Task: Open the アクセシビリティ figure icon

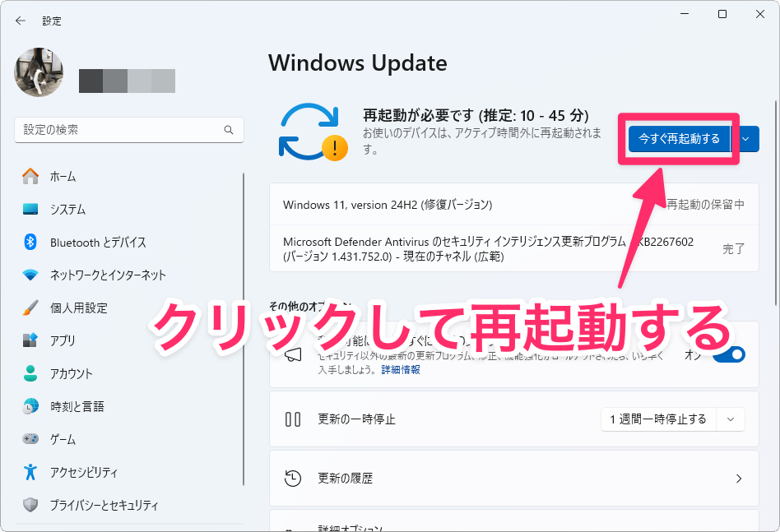Action: [30, 472]
